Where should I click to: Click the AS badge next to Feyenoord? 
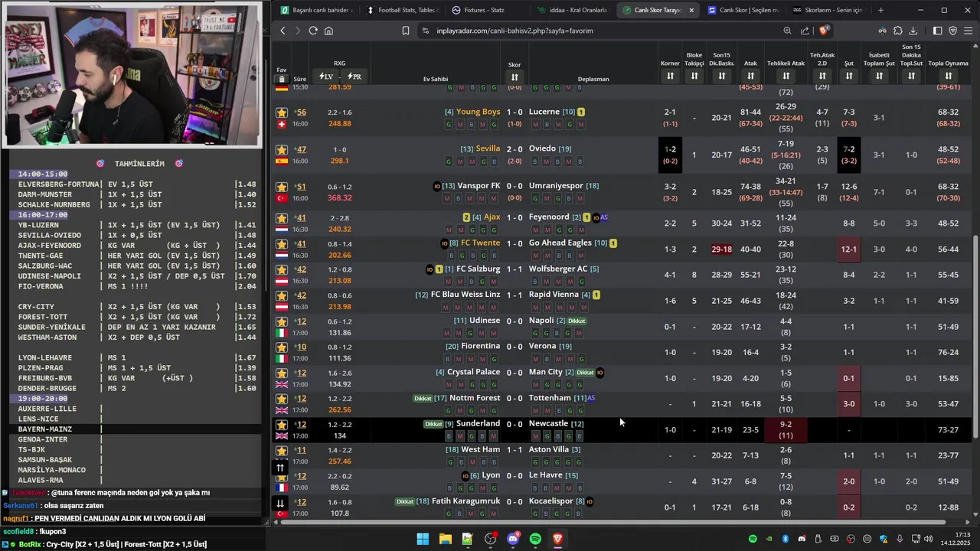tap(604, 217)
